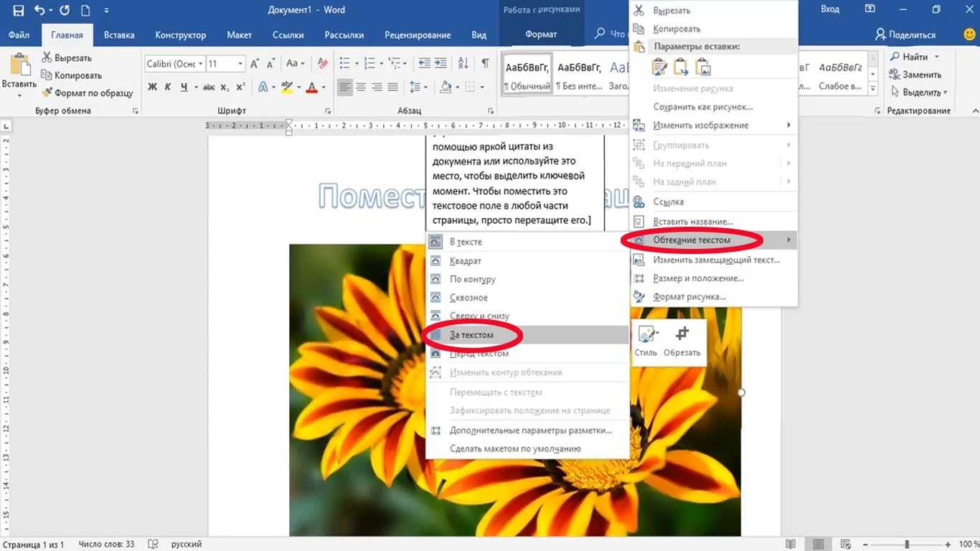Click the decrease indent icon

point(424,64)
